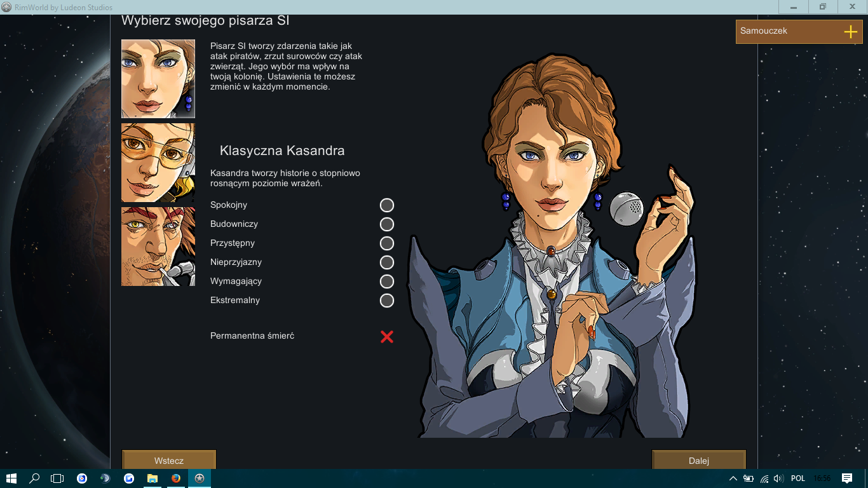Click the RimWorld icon in title bar

tap(6, 7)
